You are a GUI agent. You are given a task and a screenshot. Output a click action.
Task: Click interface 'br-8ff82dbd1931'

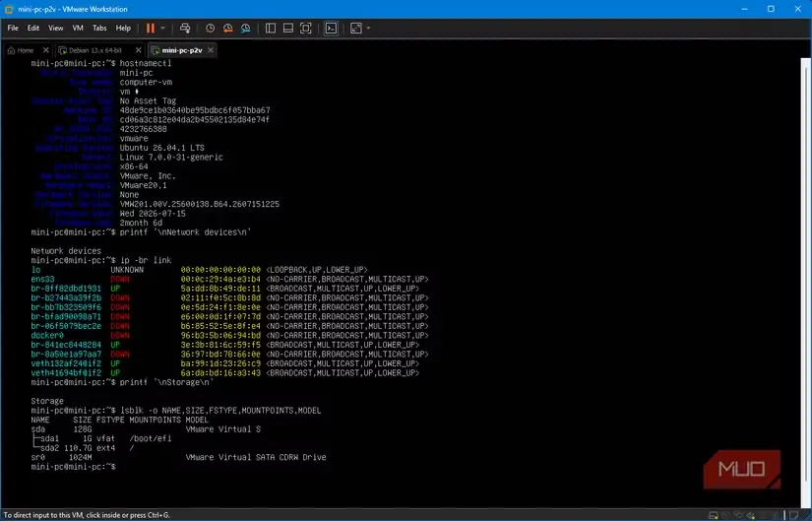(66, 289)
